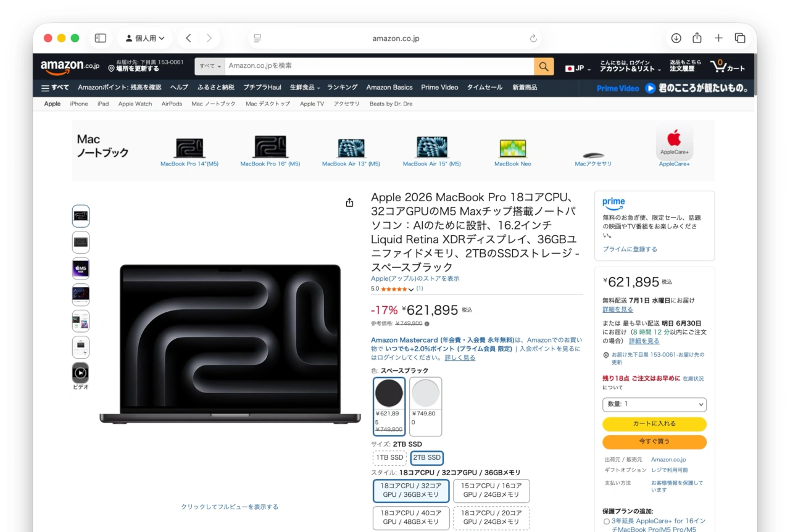Click the (1) review count link
790x532 pixels.
pyautogui.click(x=420, y=288)
